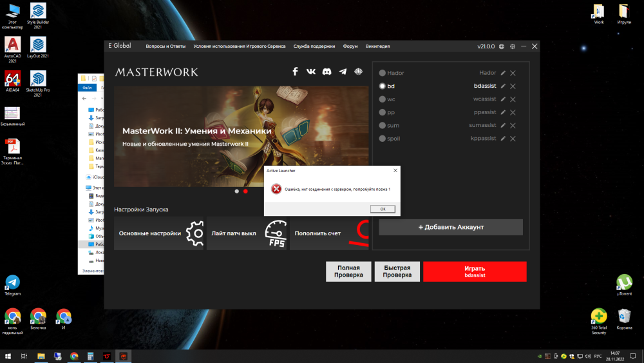
Task: Open the Facebook social link icon
Action: click(x=296, y=72)
